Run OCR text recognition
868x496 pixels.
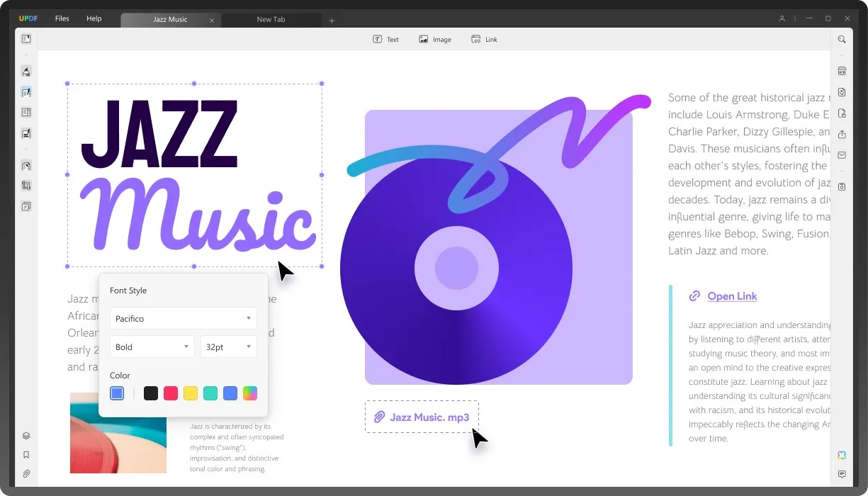click(x=842, y=71)
